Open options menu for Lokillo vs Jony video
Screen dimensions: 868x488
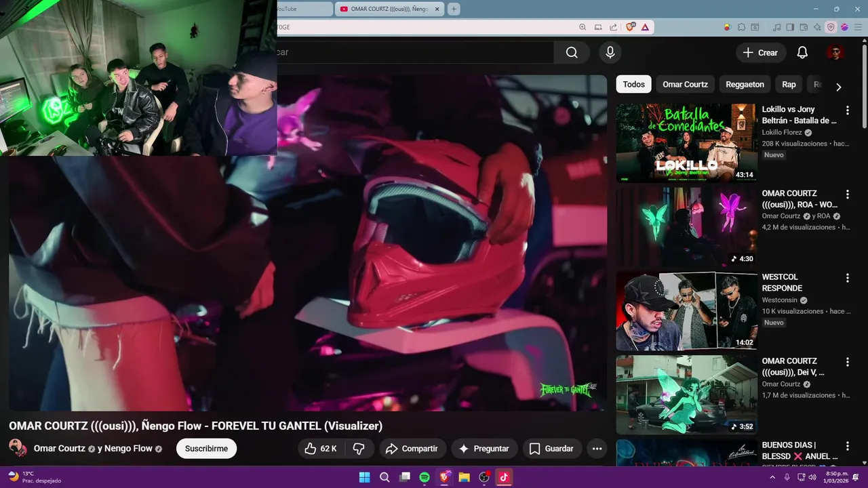pos(847,110)
